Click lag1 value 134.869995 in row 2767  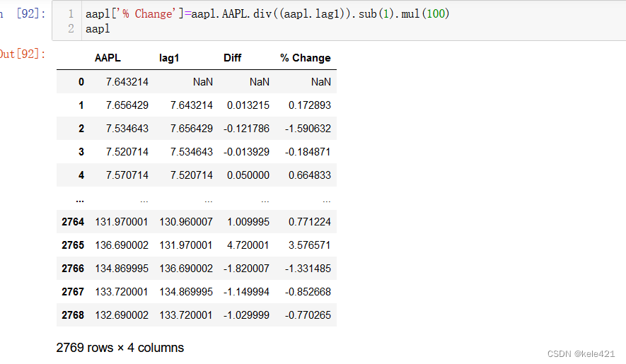click(x=186, y=292)
